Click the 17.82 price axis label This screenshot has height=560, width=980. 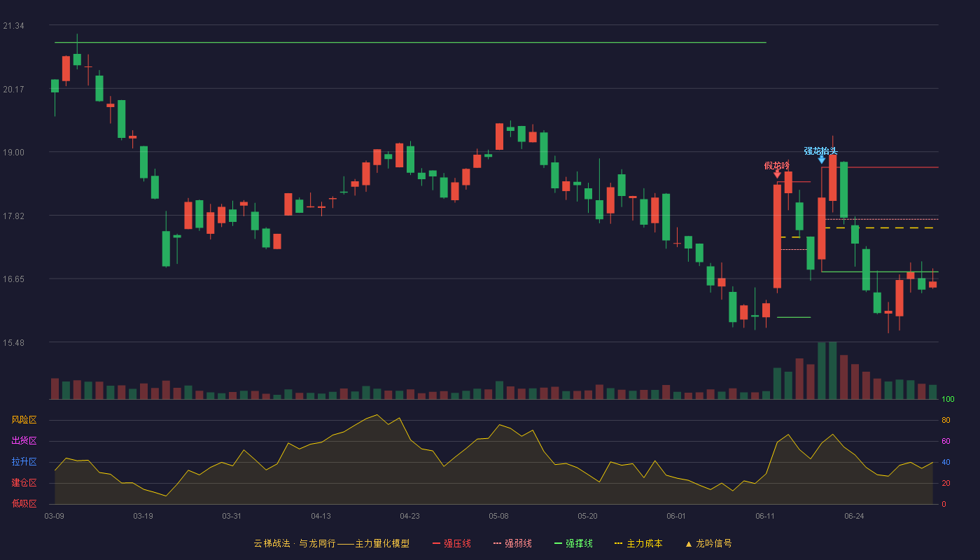tap(13, 216)
